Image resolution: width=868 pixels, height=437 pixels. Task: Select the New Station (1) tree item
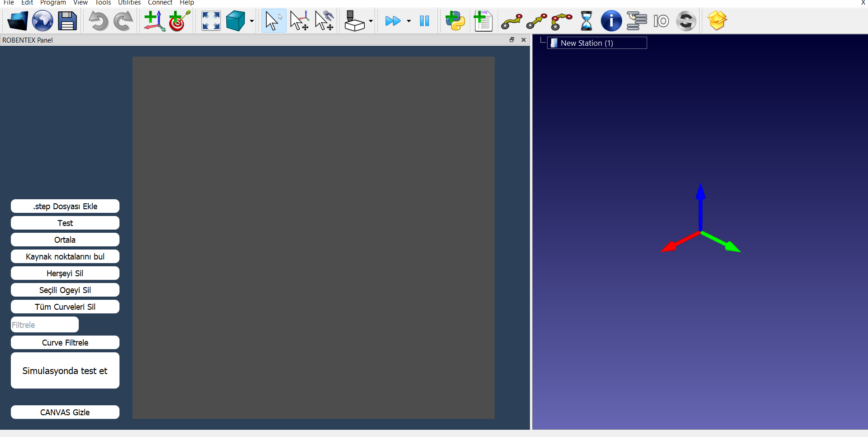click(597, 43)
